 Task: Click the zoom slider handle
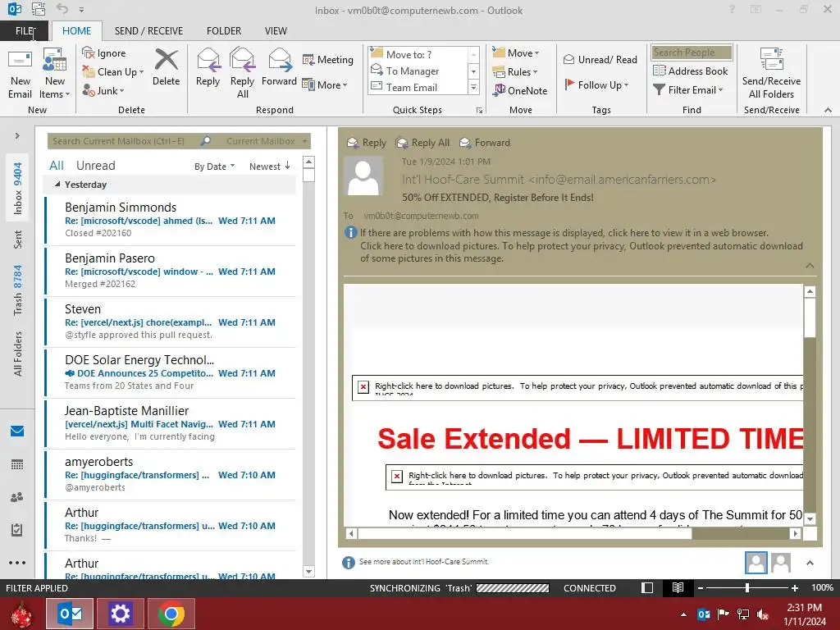[x=746, y=587]
